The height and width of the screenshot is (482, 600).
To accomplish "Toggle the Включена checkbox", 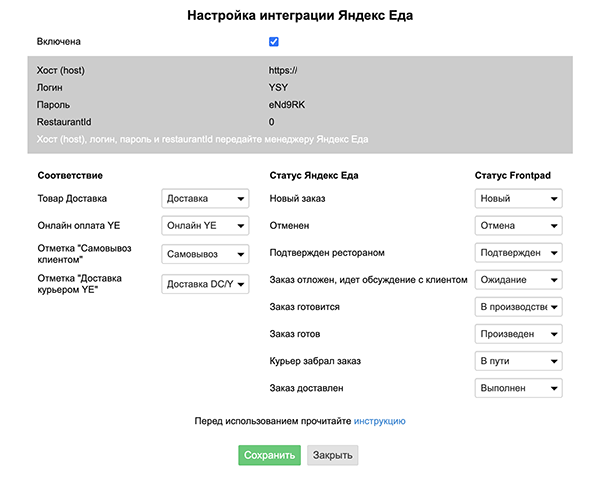I will point(274,42).
